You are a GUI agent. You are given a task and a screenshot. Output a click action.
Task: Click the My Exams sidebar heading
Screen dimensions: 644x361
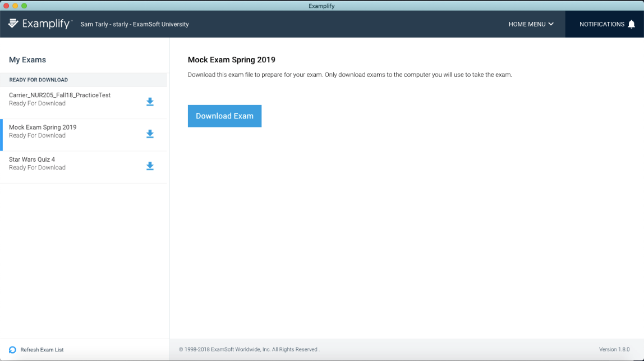click(27, 60)
